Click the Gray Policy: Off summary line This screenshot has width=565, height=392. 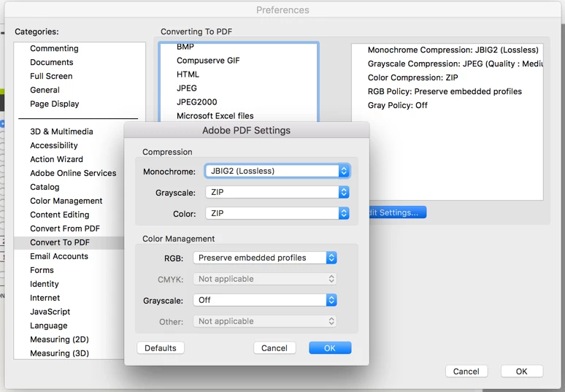[397, 106]
